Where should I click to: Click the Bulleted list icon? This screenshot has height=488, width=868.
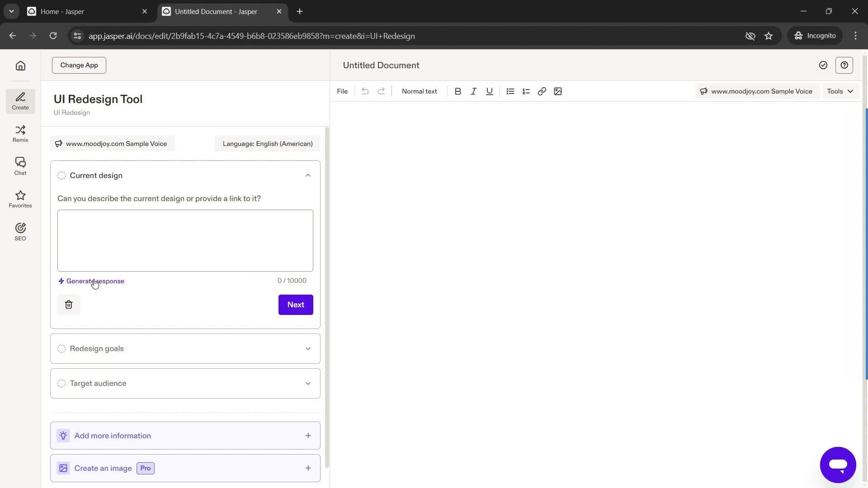pos(510,91)
